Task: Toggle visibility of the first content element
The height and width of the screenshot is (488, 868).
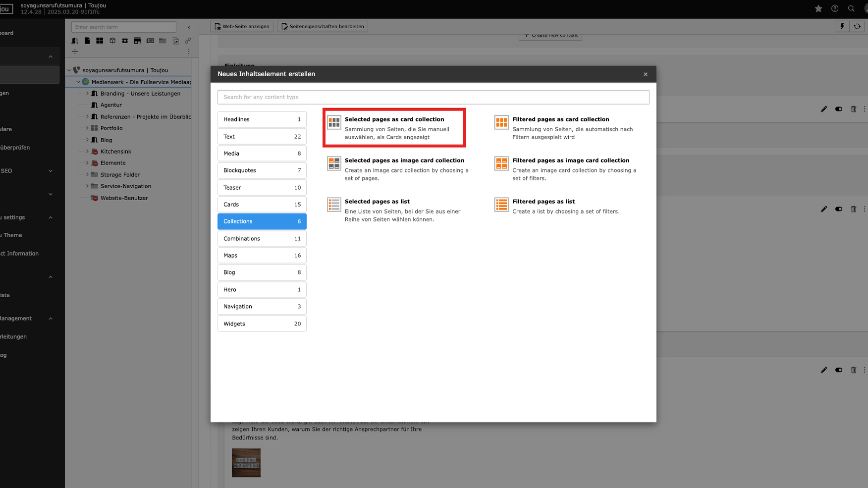Action: 839,109
